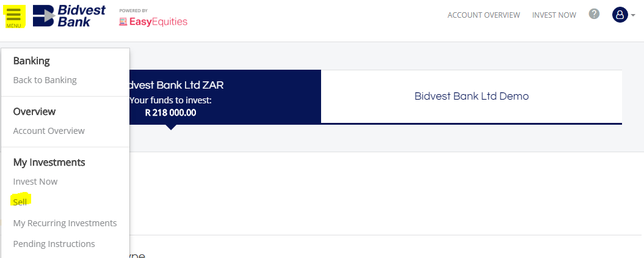Image resolution: width=644 pixels, height=258 pixels.
Task: Select Pending Instructions in the menu
Action: [x=54, y=244]
